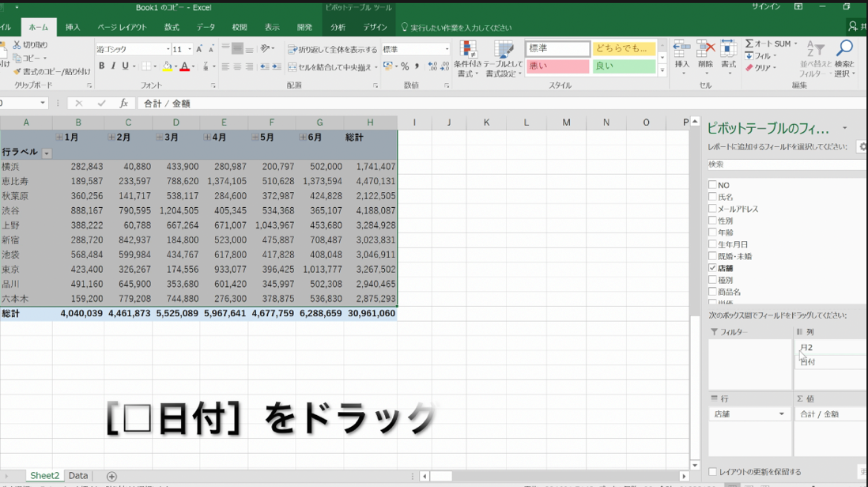Viewport: 868px width, 487px height.
Task: Increase font size with the large A icon
Action: click(199, 49)
